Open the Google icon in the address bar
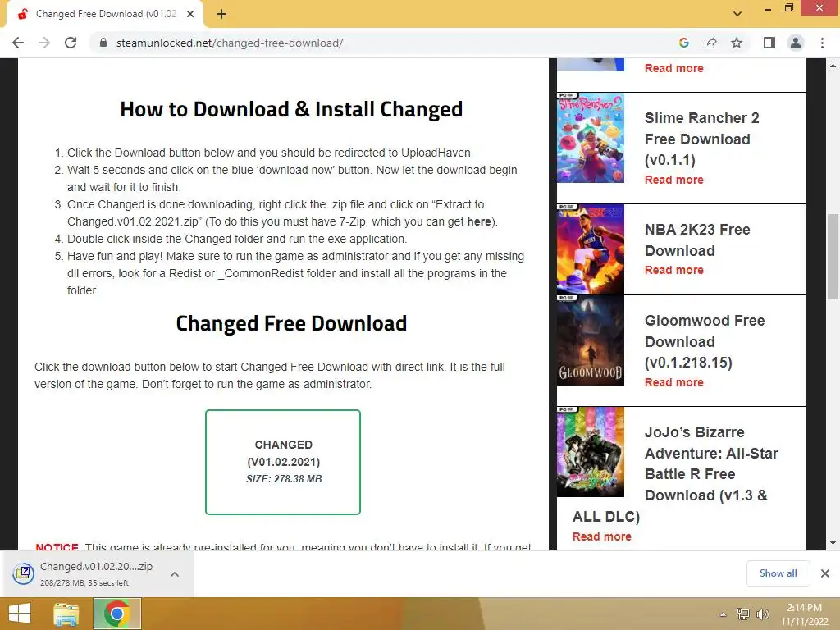This screenshot has height=630, width=840. (683, 43)
